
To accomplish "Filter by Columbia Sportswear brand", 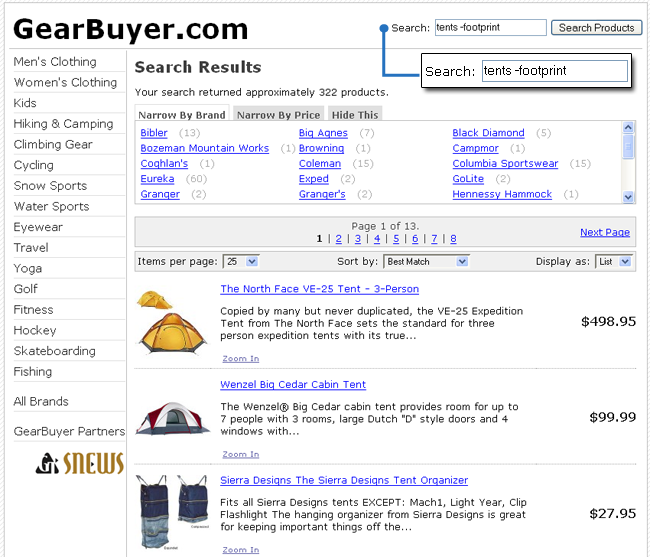I will point(505,163).
